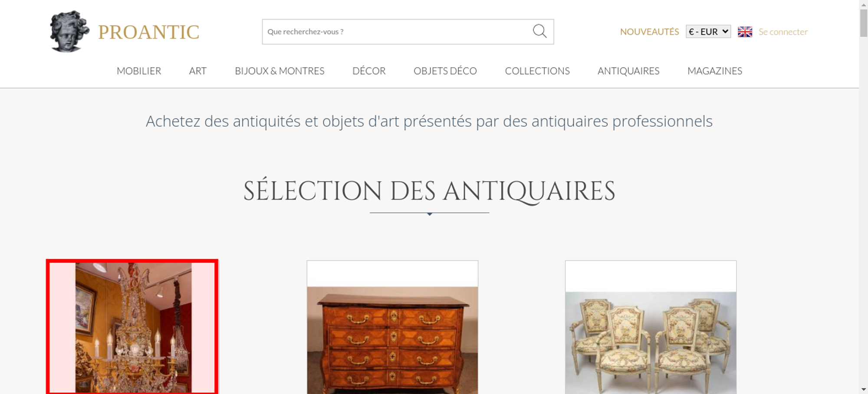Focus the 'Que recherchez-vous ?' search field
This screenshot has height=394, width=868.
coord(397,32)
